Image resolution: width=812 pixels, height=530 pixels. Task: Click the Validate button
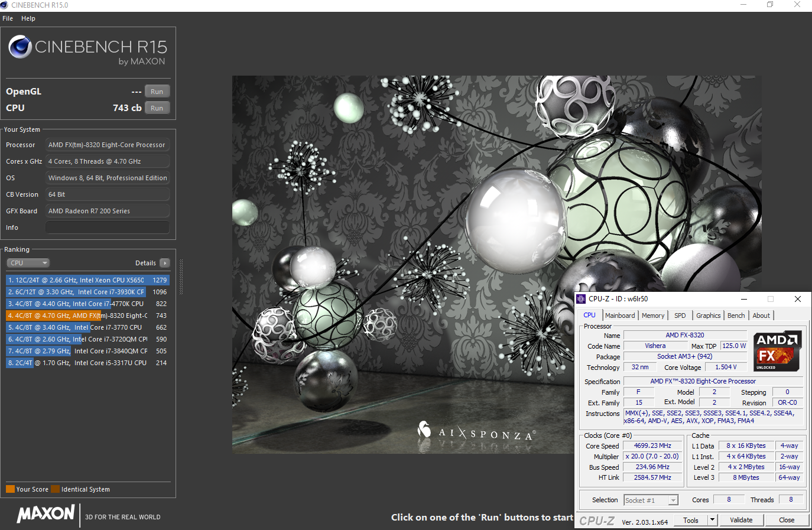pyautogui.click(x=741, y=520)
